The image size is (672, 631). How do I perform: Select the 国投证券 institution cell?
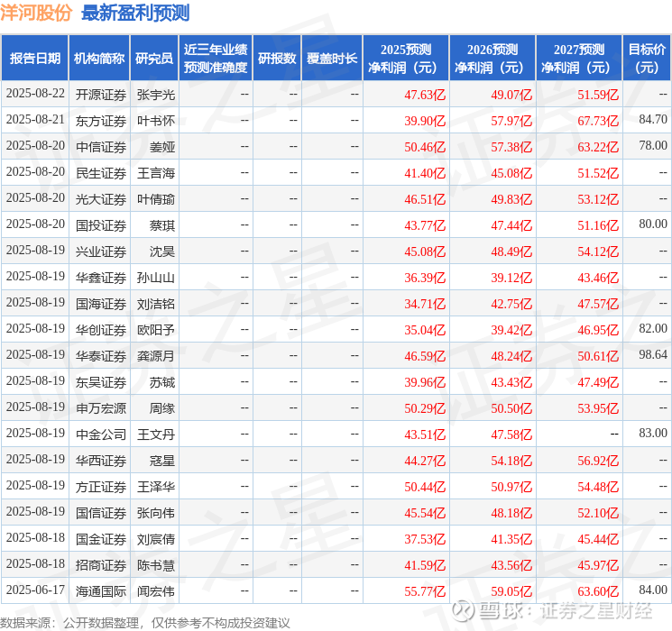[x=101, y=225]
